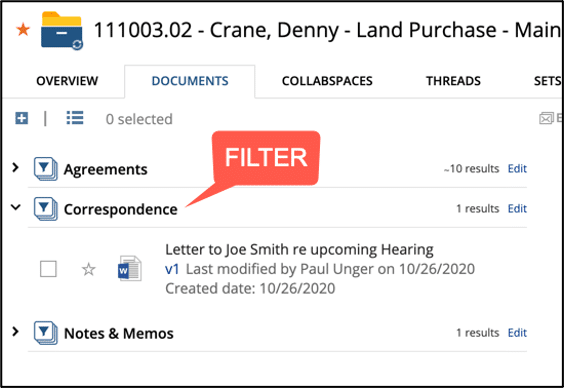Star the Letter to Joe Smith document
This screenshot has height=389, width=564.
click(x=88, y=269)
